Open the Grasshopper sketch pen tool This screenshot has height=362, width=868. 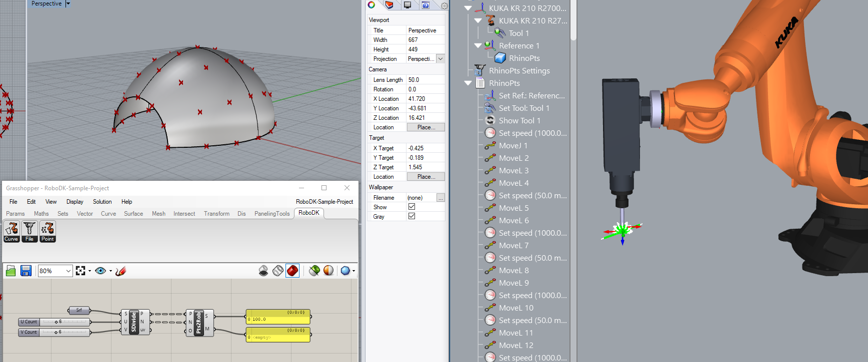click(x=120, y=271)
